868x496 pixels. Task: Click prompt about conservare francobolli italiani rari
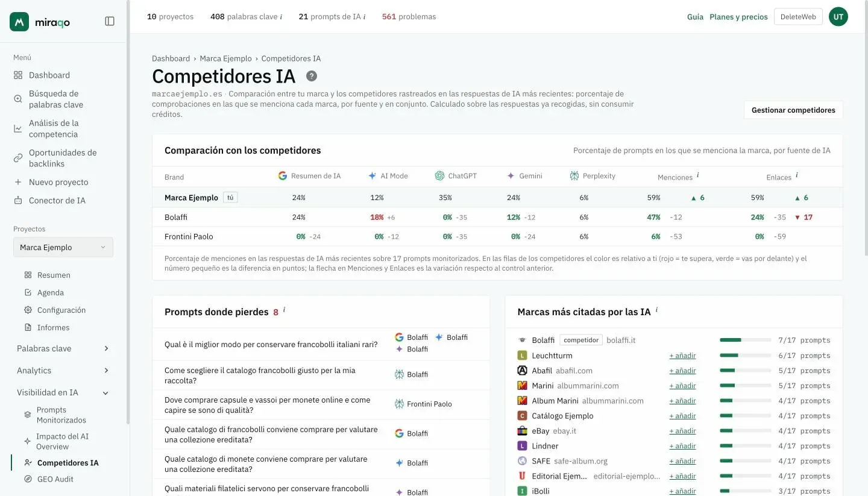[x=271, y=345]
